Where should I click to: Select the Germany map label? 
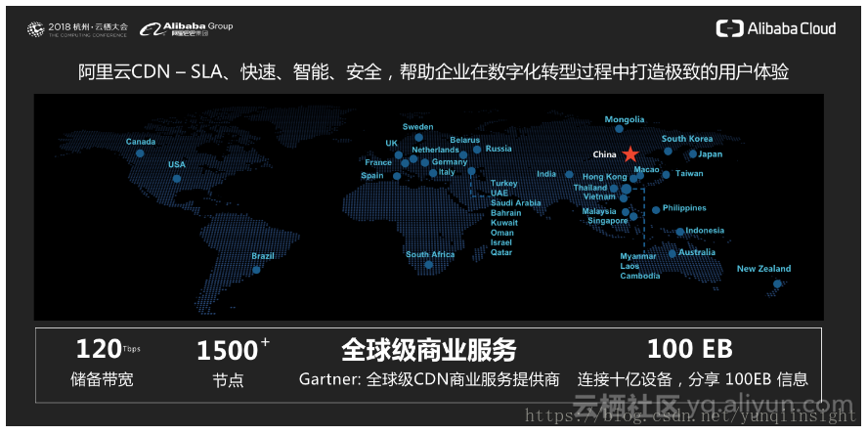coord(450,162)
